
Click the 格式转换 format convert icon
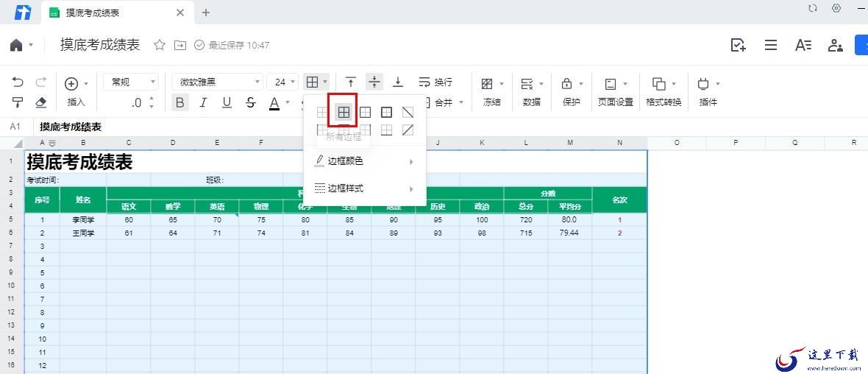[659, 84]
